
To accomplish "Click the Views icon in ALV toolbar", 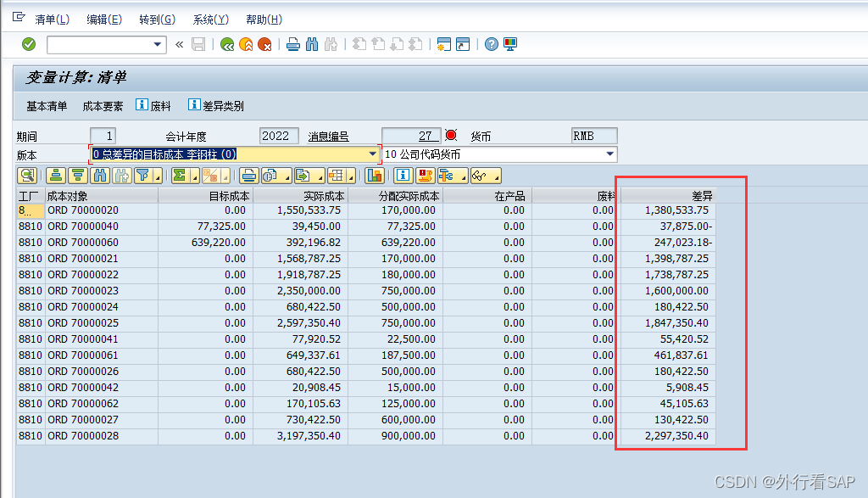I will coord(270,176).
